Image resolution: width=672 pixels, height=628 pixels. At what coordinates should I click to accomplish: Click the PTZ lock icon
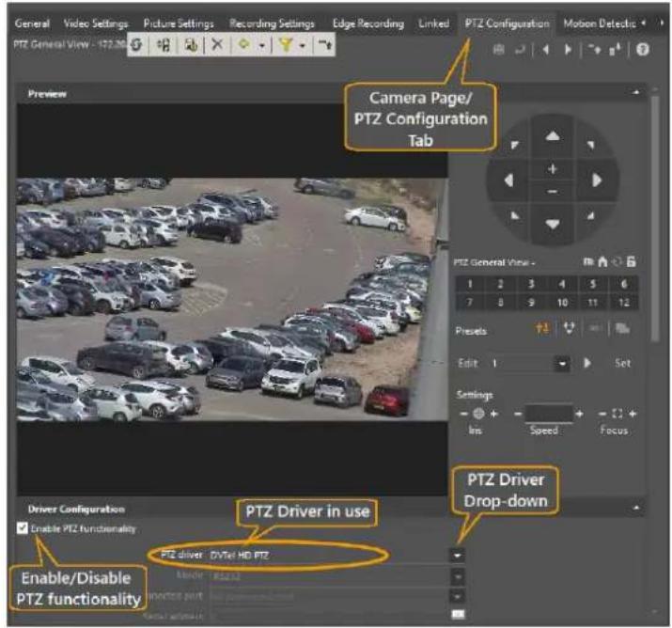631,261
